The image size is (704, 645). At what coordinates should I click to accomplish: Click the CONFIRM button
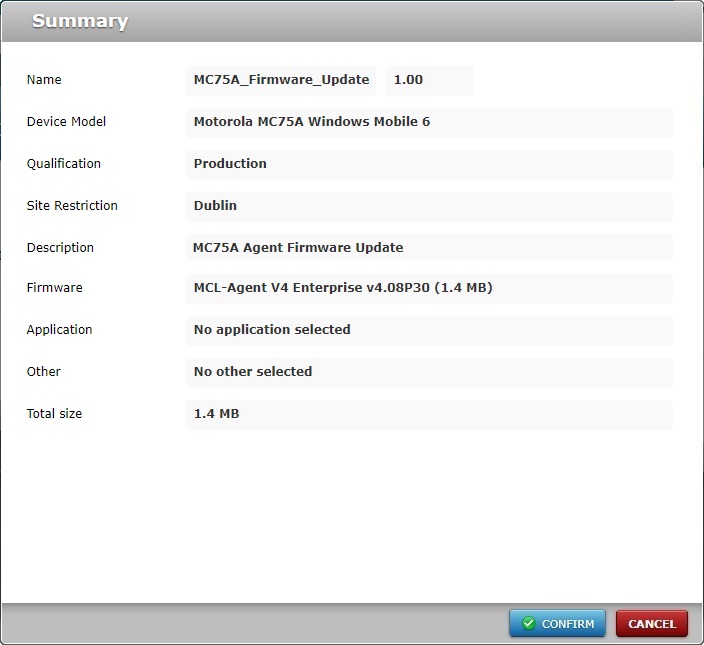pyautogui.click(x=557, y=623)
